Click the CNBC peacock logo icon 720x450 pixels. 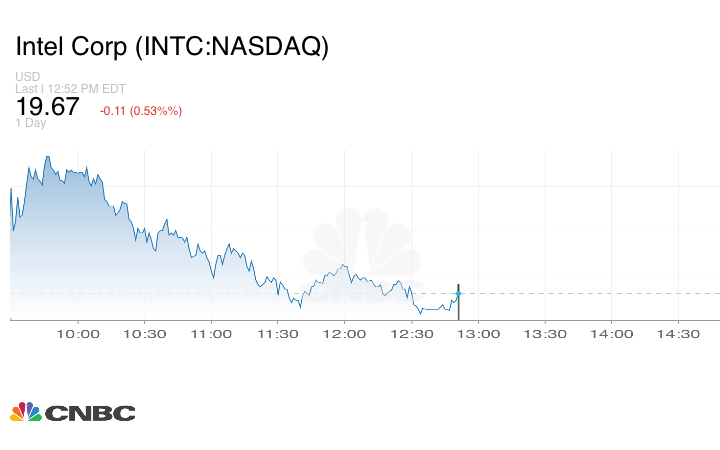(x=26, y=412)
